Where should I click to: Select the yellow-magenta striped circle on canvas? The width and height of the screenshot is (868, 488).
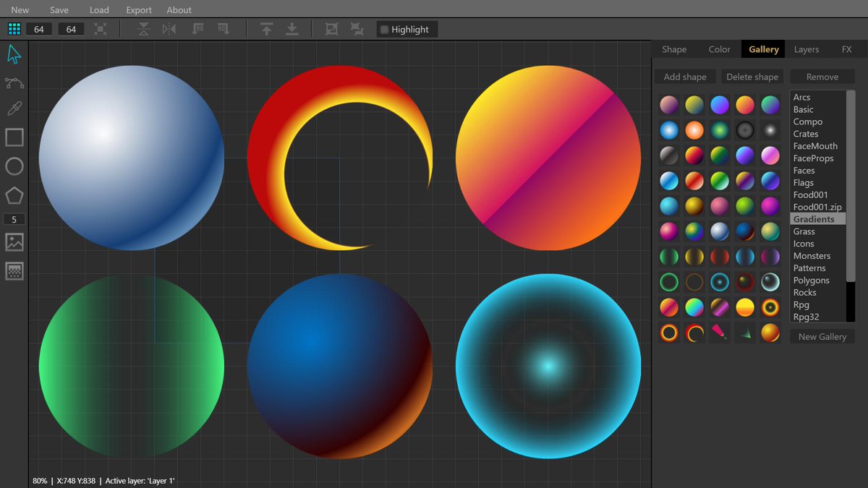(548, 158)
